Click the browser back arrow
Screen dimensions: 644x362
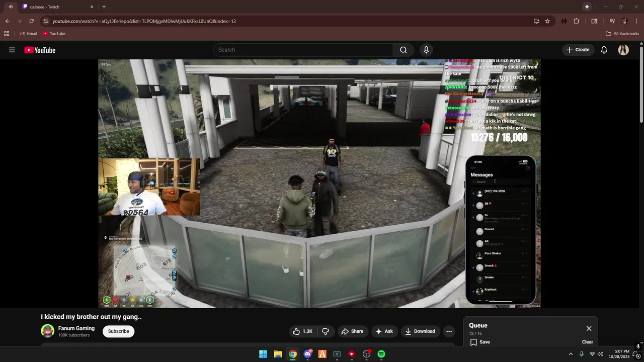(x=7, y=21)
